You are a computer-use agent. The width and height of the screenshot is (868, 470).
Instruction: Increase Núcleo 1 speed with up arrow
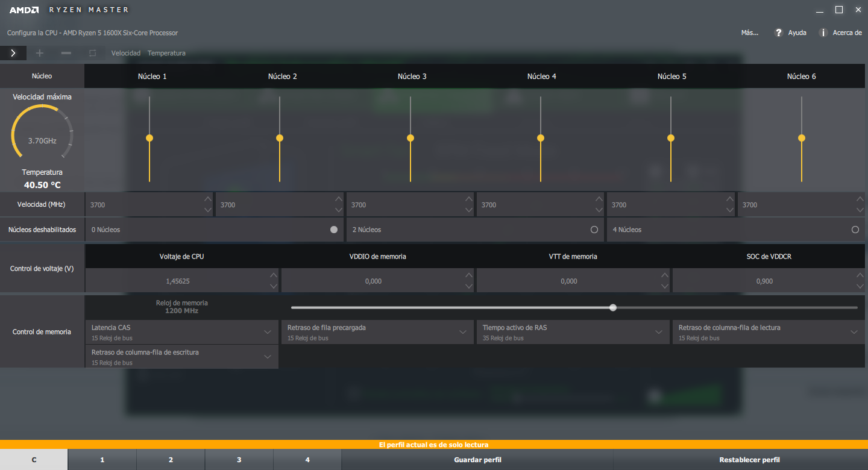208,199
